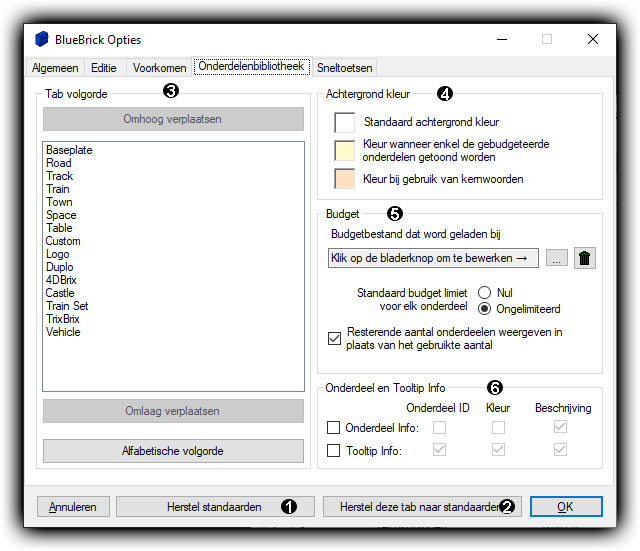Image resolution: width=640 pixels, height=551 pixels.
Task: Toggle Onderdeel ID checkbox in Onderdeel Info row
Action: (x=439, y=427)
